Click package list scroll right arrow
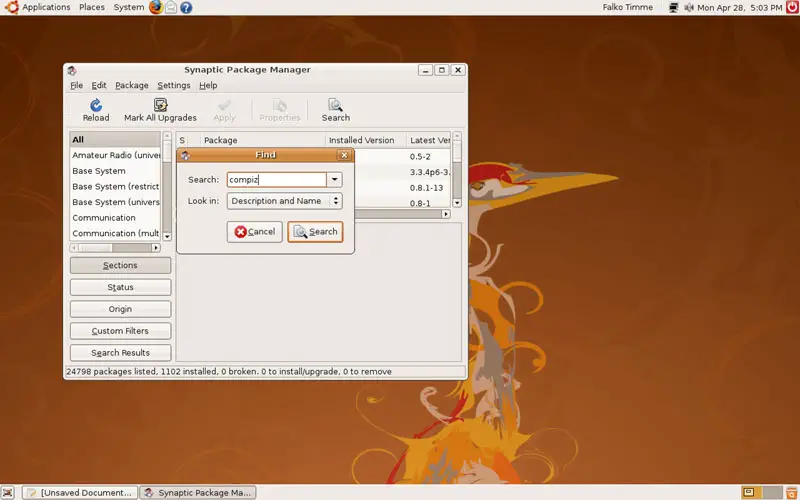 tap(446, 214)
